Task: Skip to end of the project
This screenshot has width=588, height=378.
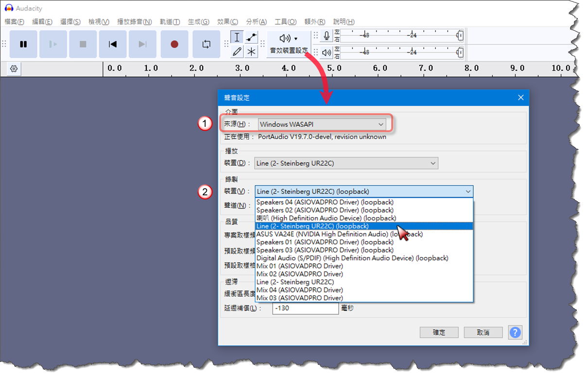Action: click(x=142, y=44)
